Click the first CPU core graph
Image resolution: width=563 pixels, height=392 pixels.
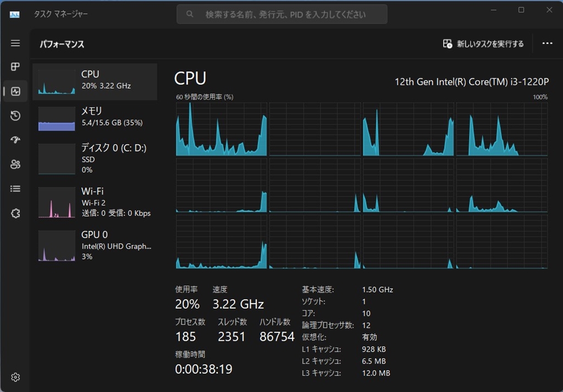pos(222,129)
